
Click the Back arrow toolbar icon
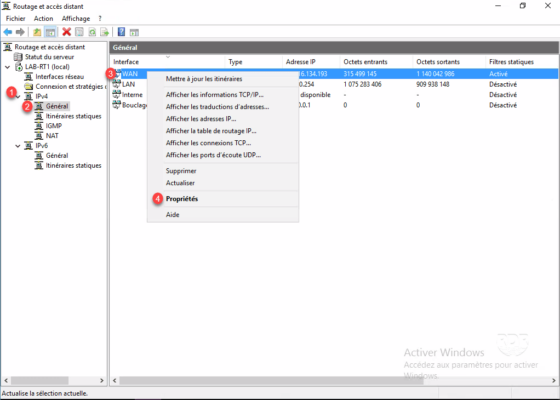[x=8, y=32]
